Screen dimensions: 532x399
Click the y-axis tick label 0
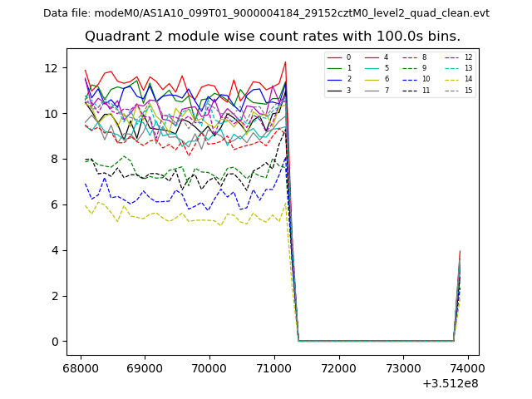click(x=53, y=342)
